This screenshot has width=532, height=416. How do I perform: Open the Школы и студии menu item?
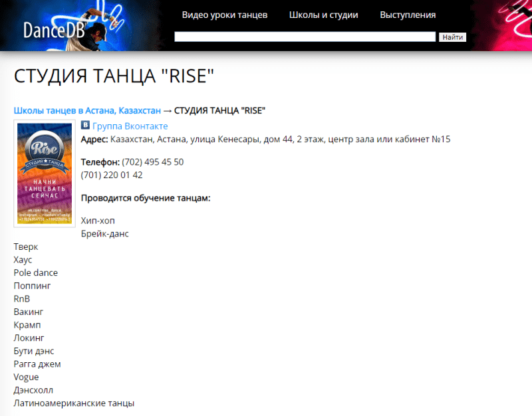[x=324, y=14]
